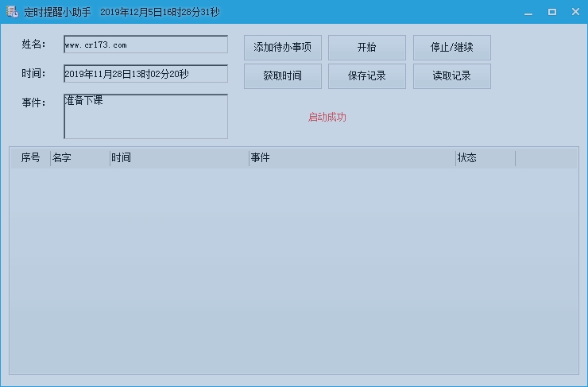Image resolution: width=588 pixels, height=387 pixels.
Task: Click the 停止/继续 button
Action: [451, 48]
